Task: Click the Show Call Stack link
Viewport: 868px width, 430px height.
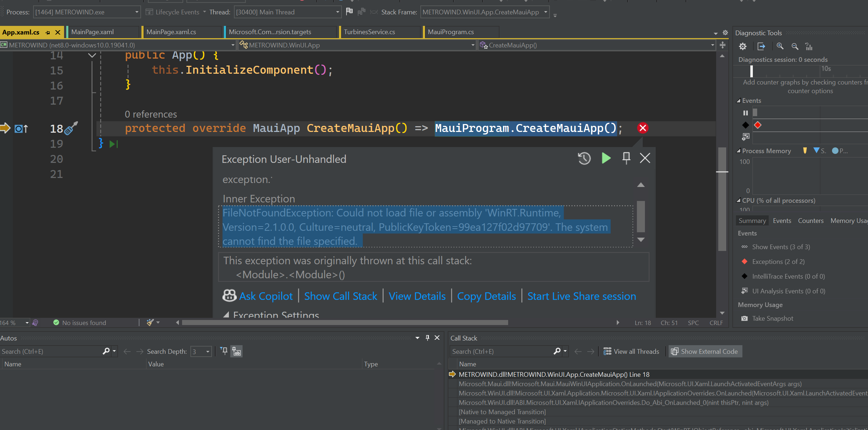Action: (340, 296)
